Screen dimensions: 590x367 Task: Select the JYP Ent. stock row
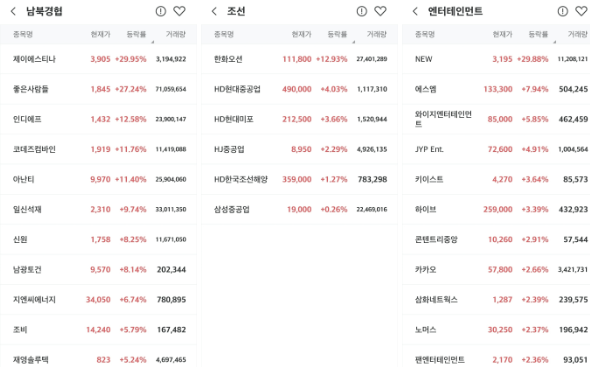click(x=496, y=149)
